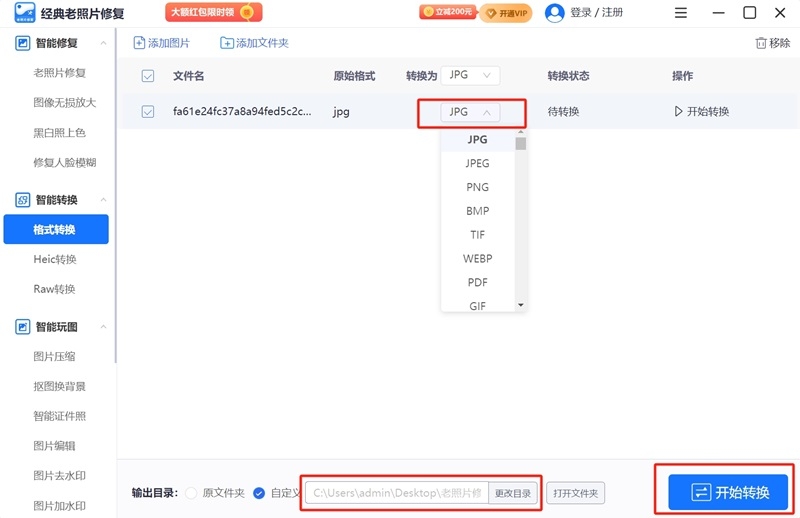
Task: Open 老照片修复 in sidebar
Action: coord(59,73)
